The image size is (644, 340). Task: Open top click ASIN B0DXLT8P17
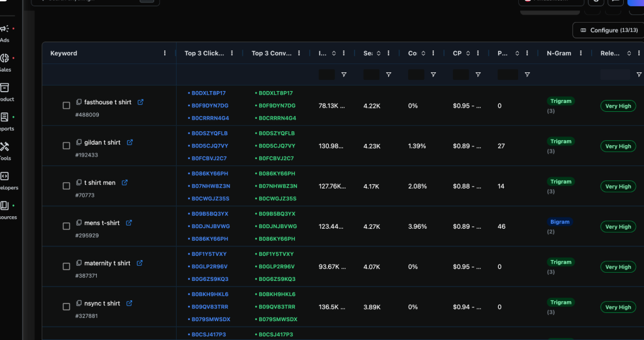click(x=209, y=93)
